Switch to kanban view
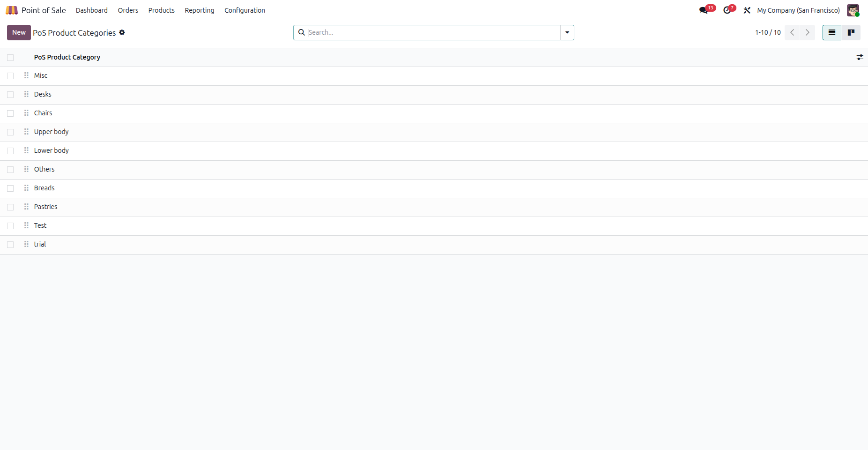The width and height of the screenshot is (868, 450). point(851,32)
